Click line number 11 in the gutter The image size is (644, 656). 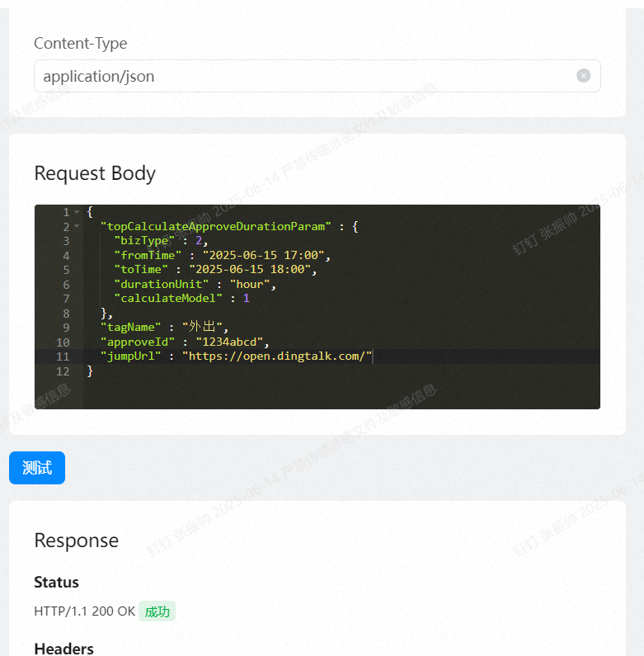click(63, 356)
